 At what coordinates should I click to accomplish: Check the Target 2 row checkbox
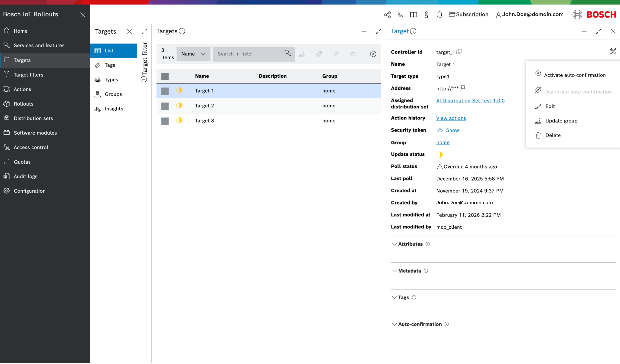click(165, 106)
